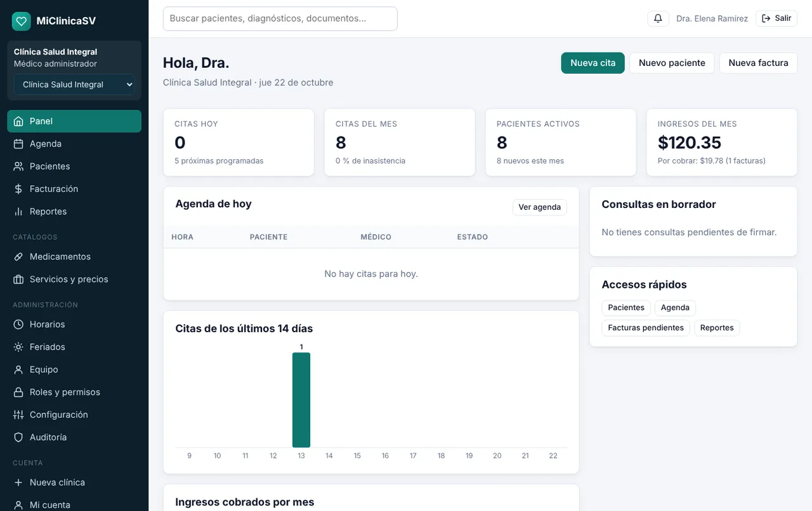Viewport: 812px width, 511px height.
Task: Click the $120.35 ingresos del mes value
Action: point(690,142)
